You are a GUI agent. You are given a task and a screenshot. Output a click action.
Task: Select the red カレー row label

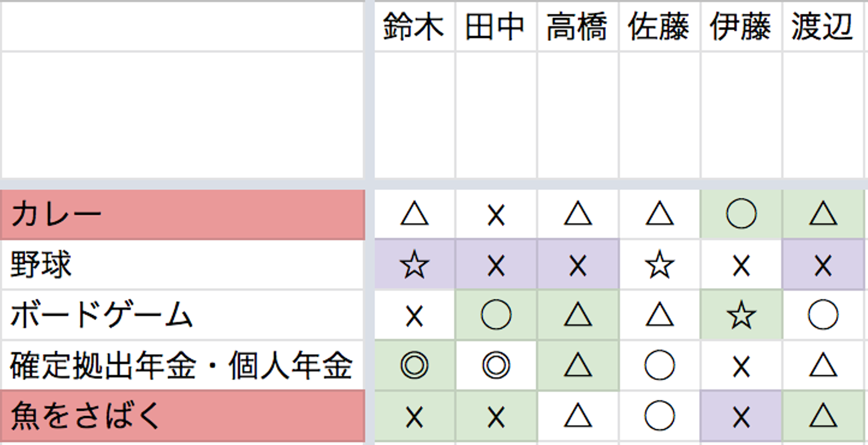182,215
